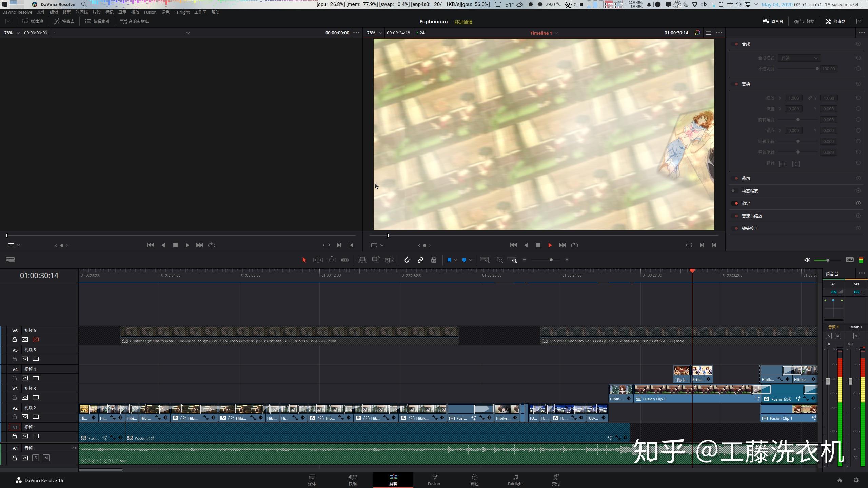Open Timeline 1 name dropdown
This screenshot has height=488, width=868.
click(544, 33)
